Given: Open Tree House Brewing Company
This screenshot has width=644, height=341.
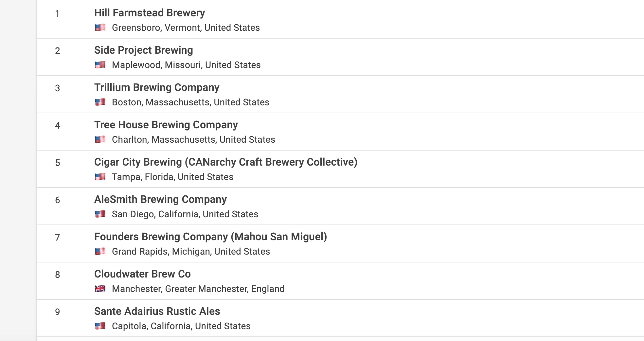Looking at the screenshot, I should 166,125.
